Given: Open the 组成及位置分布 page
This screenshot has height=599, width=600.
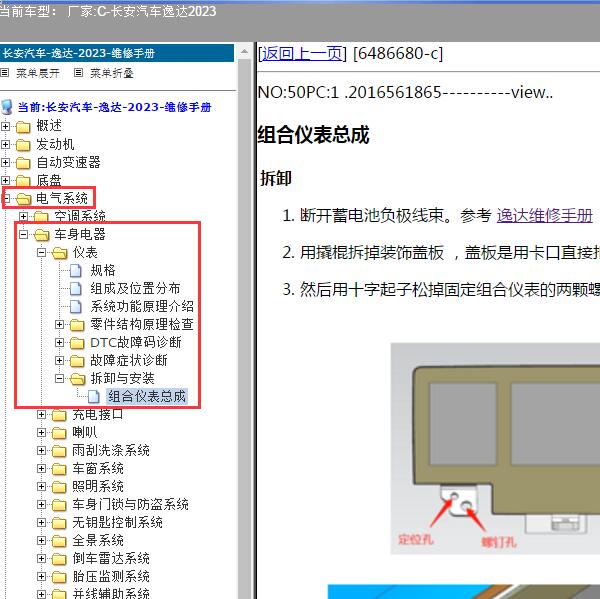Looking at the screenshot, I should click(x=135, y=288).
